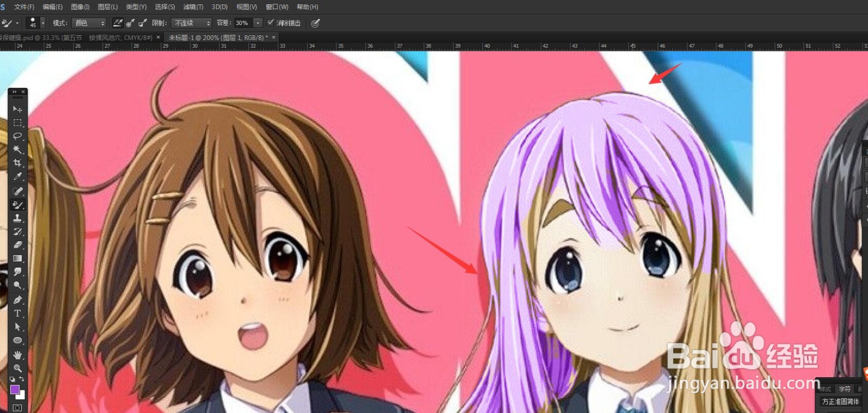Switch to the psd @ 33.3% document tab
The image size is (868, 413).
click(x=76, y=37)
